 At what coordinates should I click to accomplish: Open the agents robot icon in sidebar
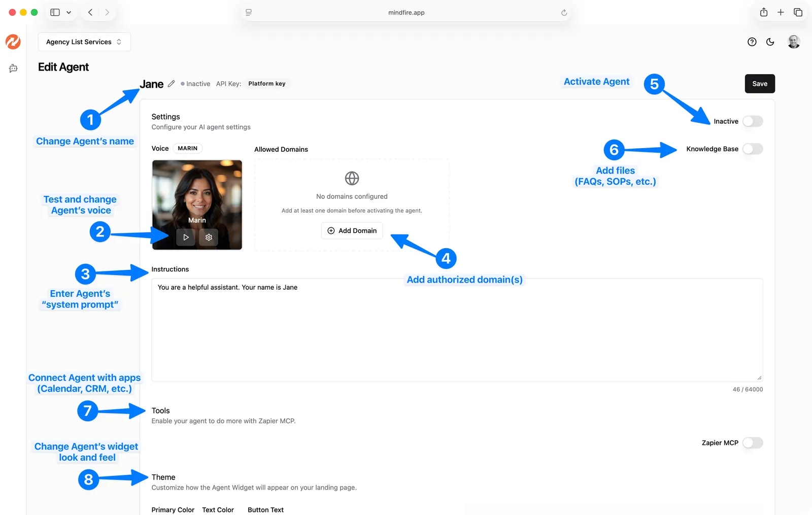click(13, 68)
